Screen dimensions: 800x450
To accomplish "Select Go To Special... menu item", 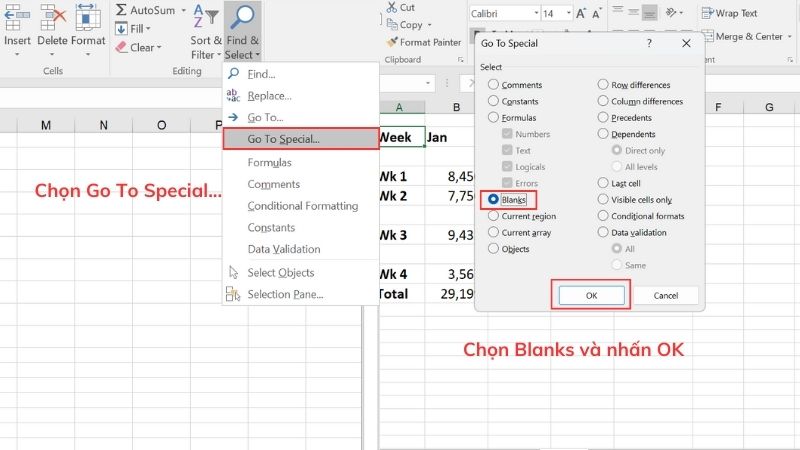I will (x=301, y=139).
